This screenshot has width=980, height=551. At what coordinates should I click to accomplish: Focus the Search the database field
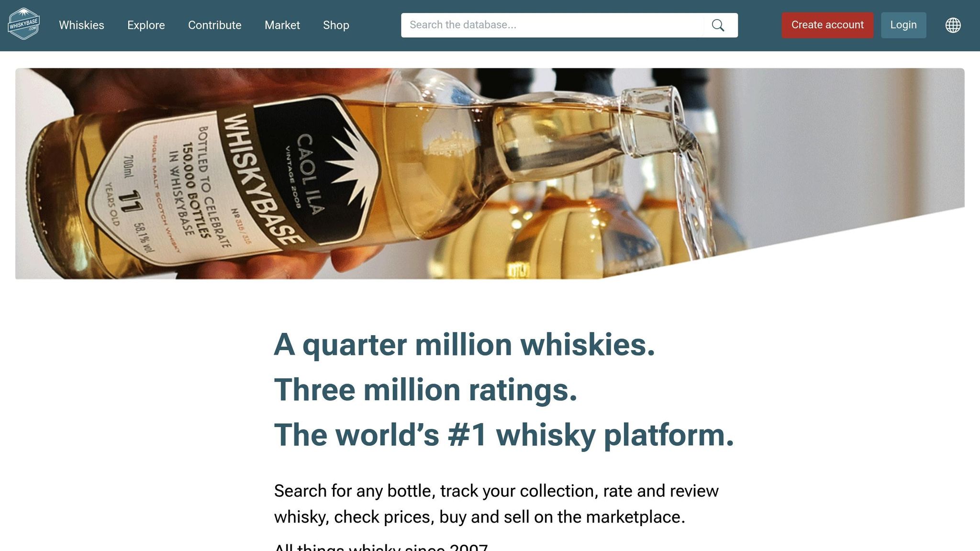(x=552, y=25)
